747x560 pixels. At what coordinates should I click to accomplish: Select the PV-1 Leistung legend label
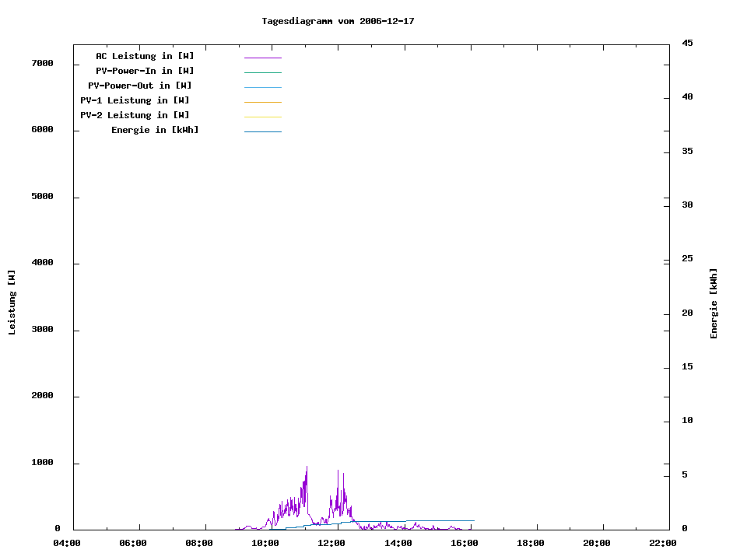[135, 100]
